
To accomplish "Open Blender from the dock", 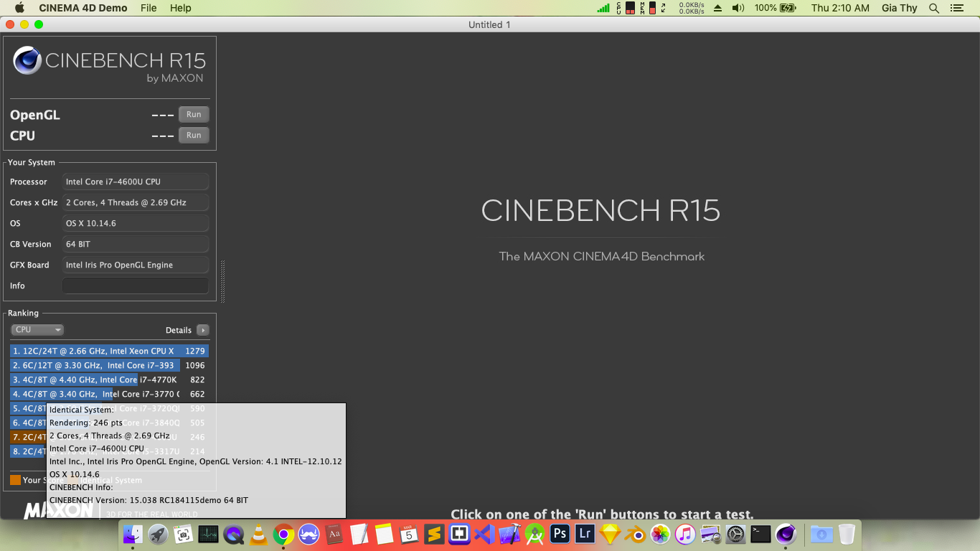I will click(x=635, y=534).
